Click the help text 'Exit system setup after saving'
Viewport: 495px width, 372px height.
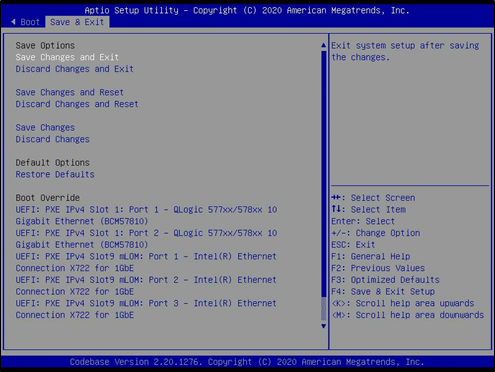405,46
